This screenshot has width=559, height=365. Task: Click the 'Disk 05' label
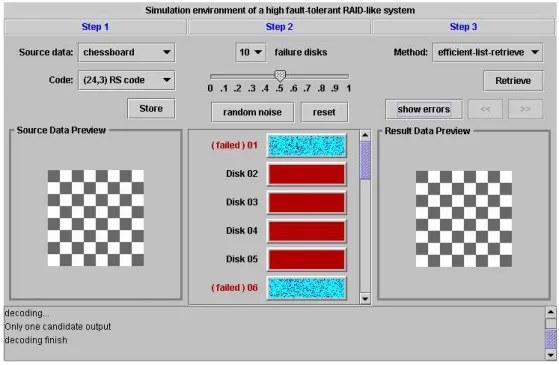(x=242, y=259)
